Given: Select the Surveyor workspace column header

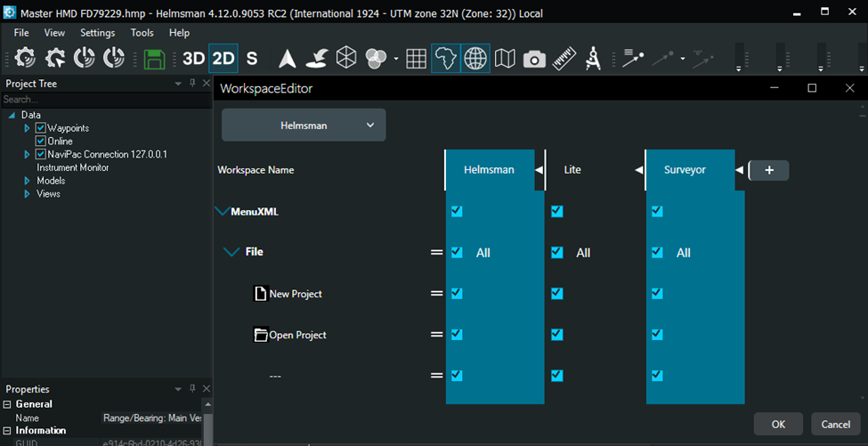Looking at the screenshot, I should [x=690, y=170].
